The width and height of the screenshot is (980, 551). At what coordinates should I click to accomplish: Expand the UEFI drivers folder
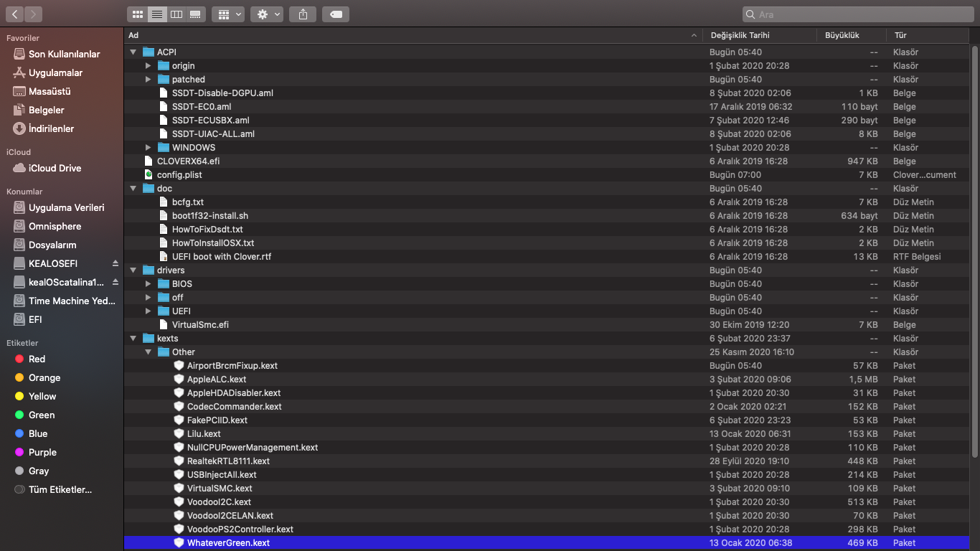point(149,311)
